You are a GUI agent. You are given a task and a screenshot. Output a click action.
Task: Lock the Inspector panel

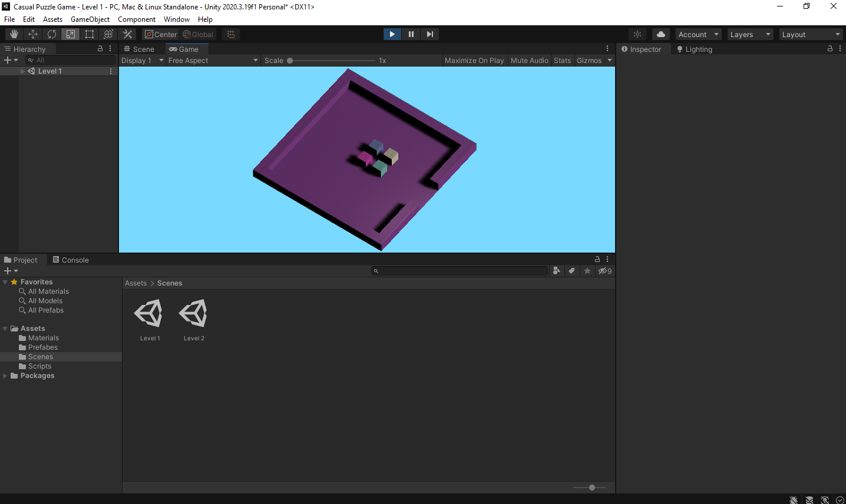(830, 49)
